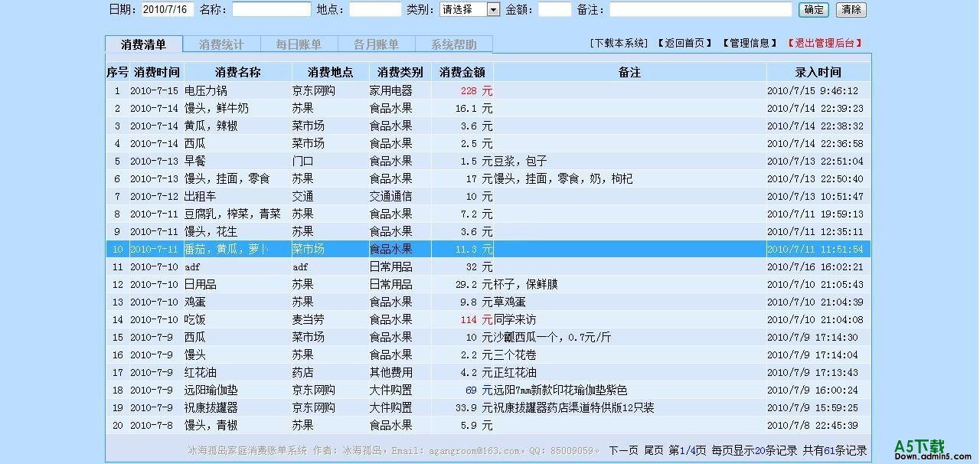Select the 馒头，鲜牛奶 expense name
The width and height of the screenshot is (980, 464).
point(217,108)
